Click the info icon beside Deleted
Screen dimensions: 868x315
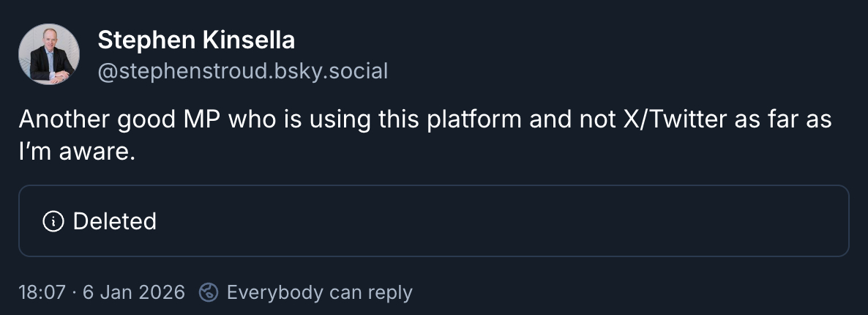pos(53,221)
